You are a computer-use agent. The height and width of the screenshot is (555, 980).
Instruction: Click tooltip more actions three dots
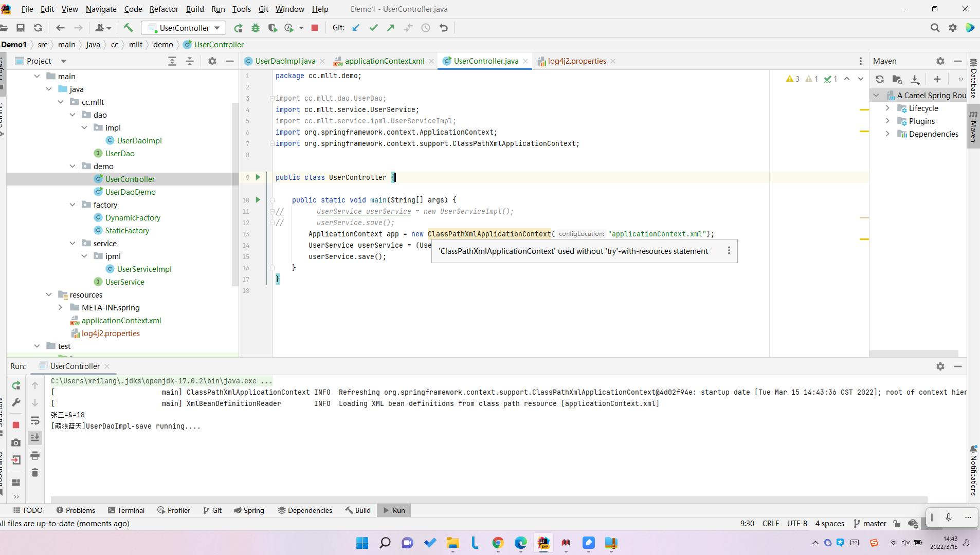(x=729, y=251)
